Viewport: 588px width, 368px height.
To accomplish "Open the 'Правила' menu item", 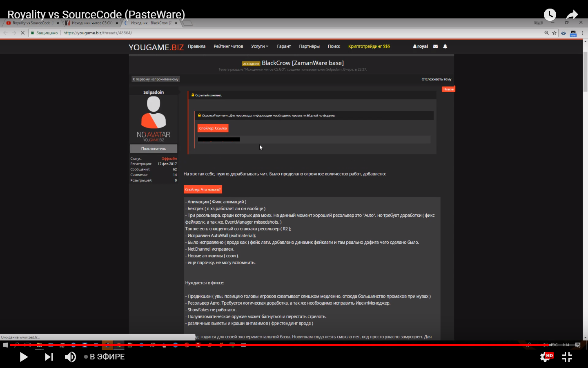I will pyautogui.click(x=196, y=46).
